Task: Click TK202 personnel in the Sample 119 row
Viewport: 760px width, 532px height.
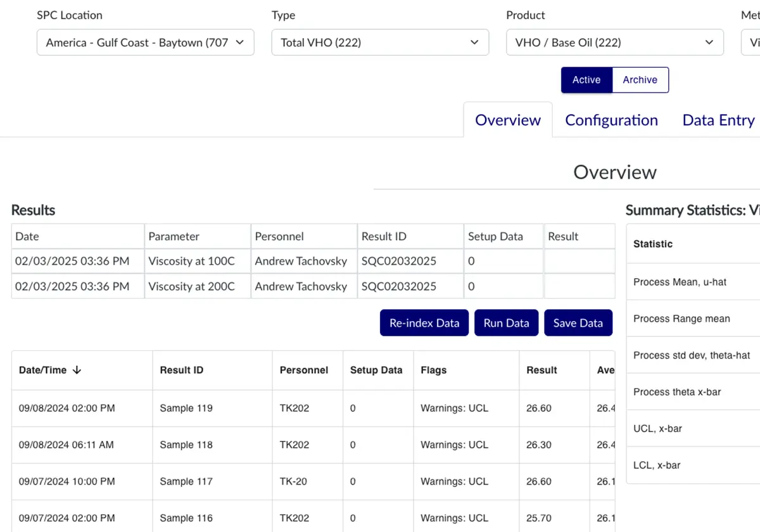Action: point(294,408)
